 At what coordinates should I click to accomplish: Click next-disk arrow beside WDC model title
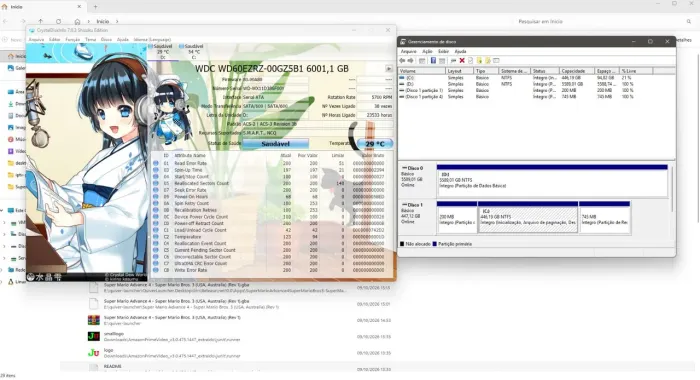click(x=389, y=69)
